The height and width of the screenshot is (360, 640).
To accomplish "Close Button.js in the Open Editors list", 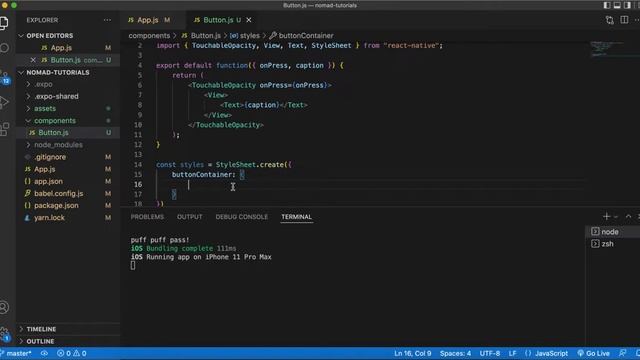I will point(33,60).
